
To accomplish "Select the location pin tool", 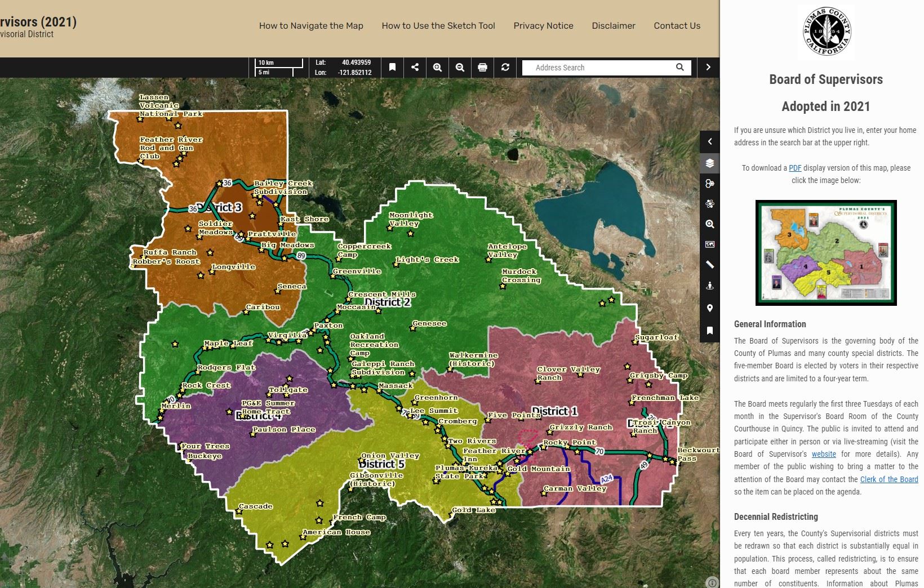I will tap(709, 308).
